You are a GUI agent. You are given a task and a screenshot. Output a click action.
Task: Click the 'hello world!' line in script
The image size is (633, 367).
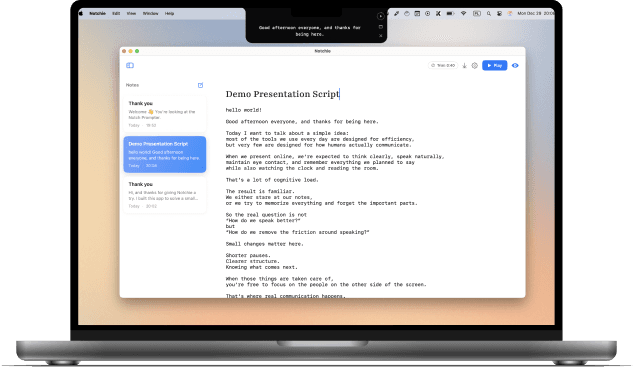point(244,110)
